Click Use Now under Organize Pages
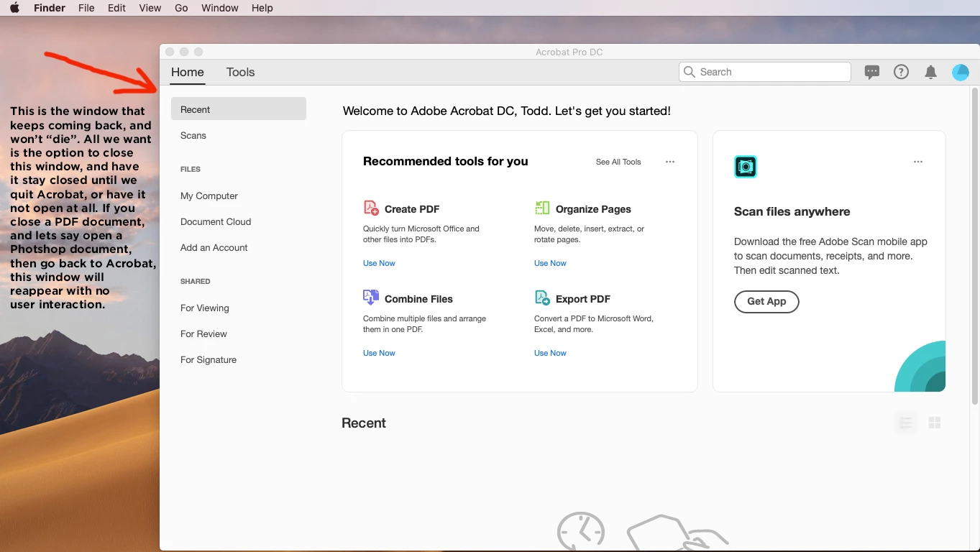The width and height of the screenshot is (980, 552). click(x=550, y=263)
